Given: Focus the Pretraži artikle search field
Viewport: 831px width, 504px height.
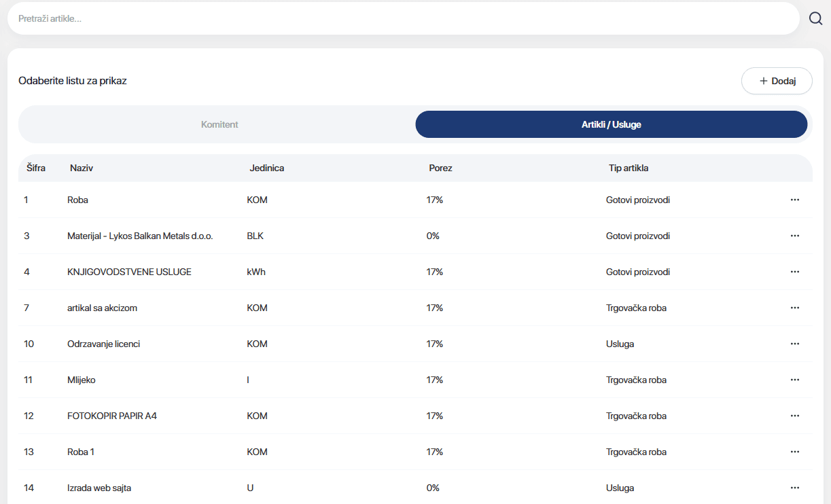Looking at the screenshot, I should tap(403, 18).
